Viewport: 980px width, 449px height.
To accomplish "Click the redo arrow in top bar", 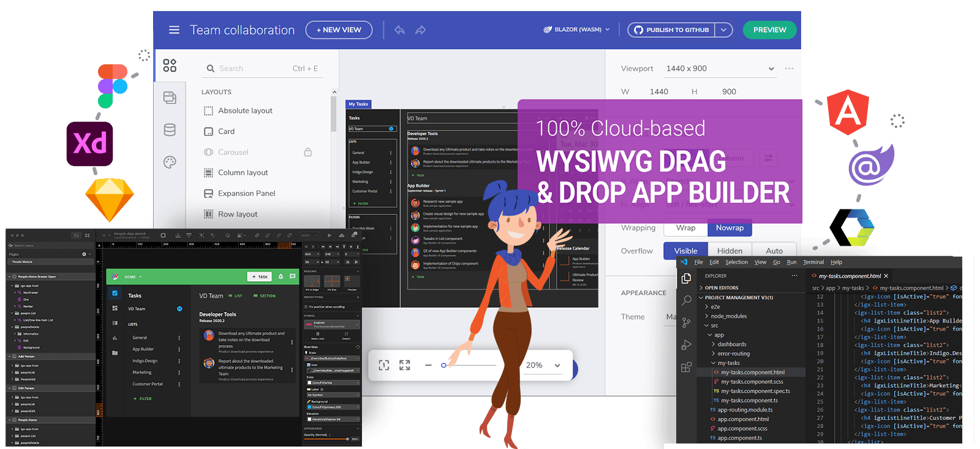I will [420, 30].
